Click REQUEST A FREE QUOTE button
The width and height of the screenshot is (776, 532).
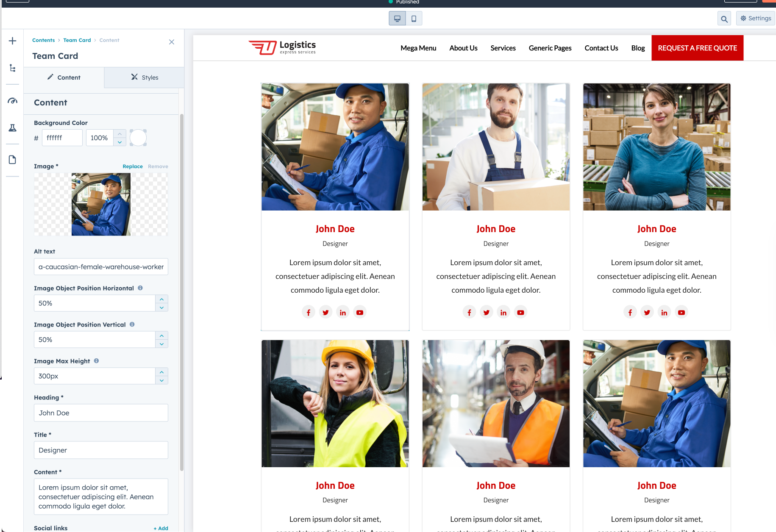(697, 48)
